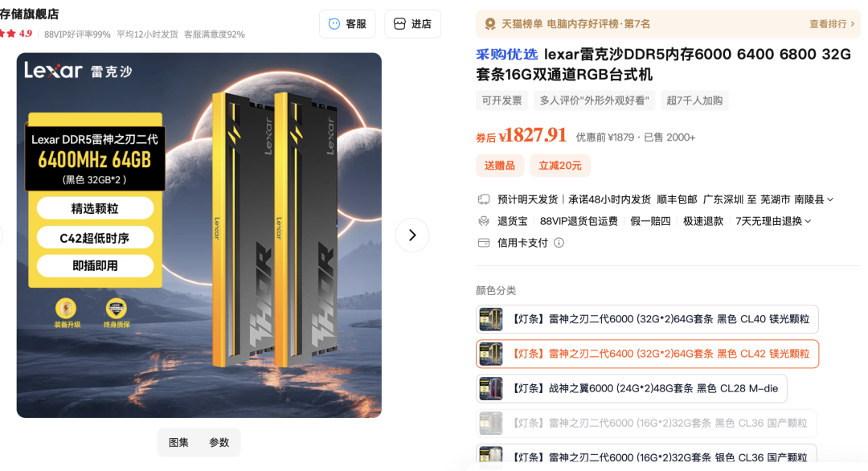Click the Tmall ranking medal icon
The image size is (868, 471).
pos(490,24)
